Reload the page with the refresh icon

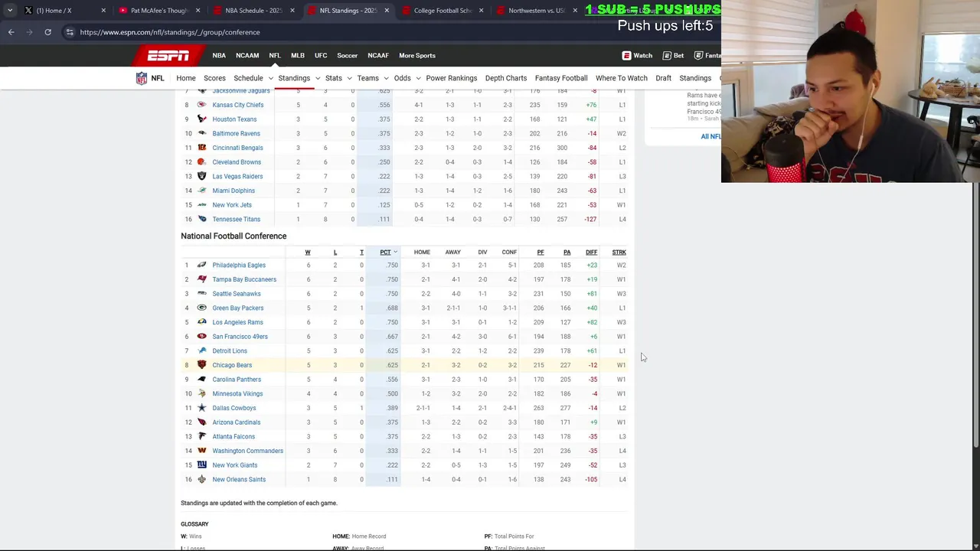tap(47, 32)
